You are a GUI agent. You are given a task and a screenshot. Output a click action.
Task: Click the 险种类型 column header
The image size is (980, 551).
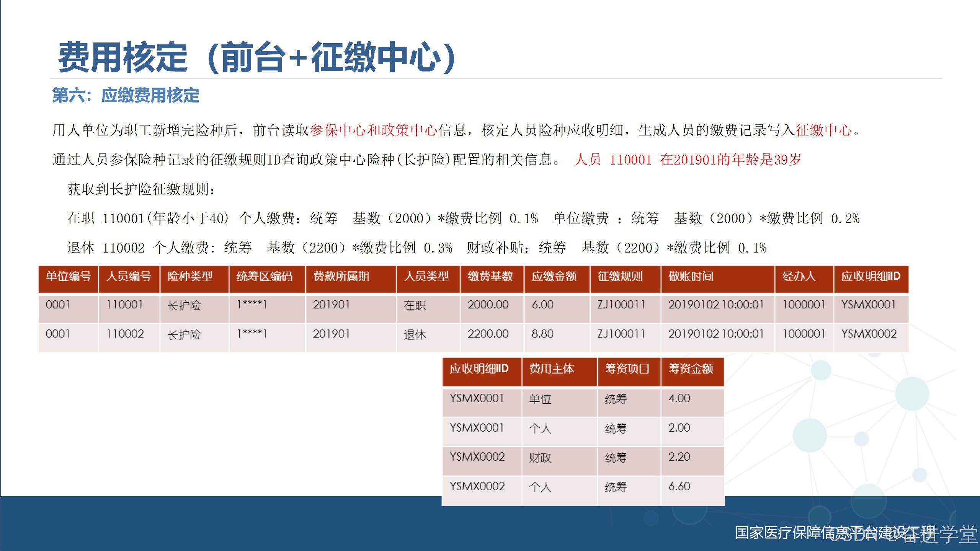coord(190,277)
